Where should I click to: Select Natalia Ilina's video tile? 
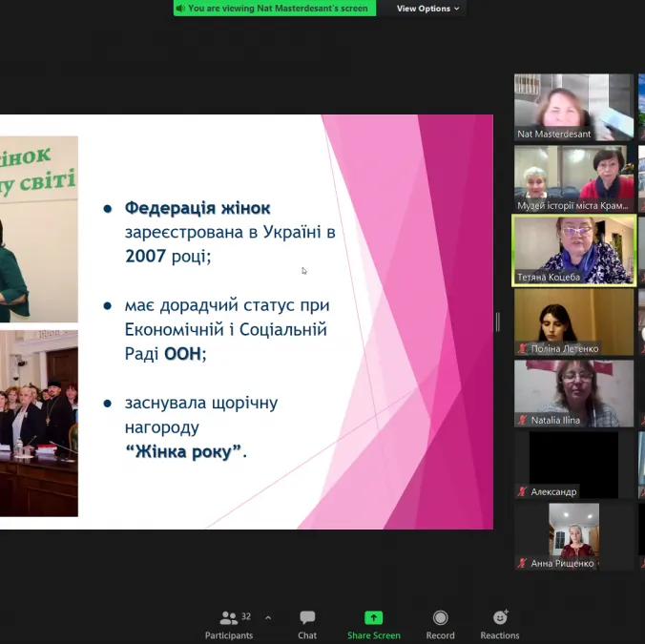click(573, 393)
